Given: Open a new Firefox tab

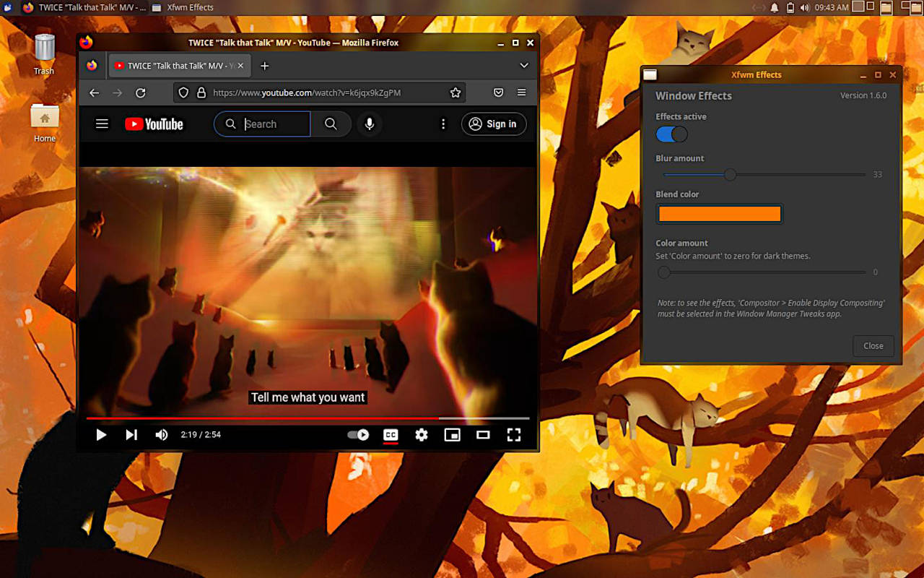Looking at the screenshot, I should click(x=264, y=66).
